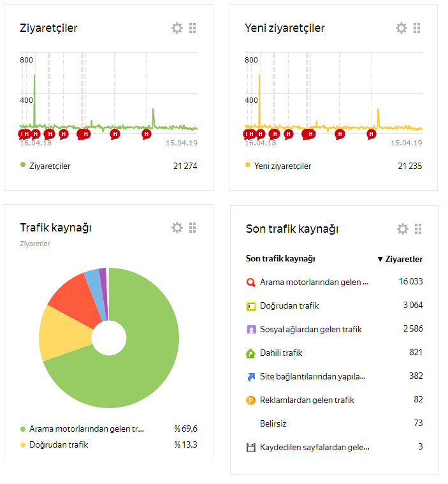Image resolution: width=448 pixels, height=484 pixels.
Task: Click the Yeni ziyaretçiler widget grid handle icon
Action: (x=417, y=28)
